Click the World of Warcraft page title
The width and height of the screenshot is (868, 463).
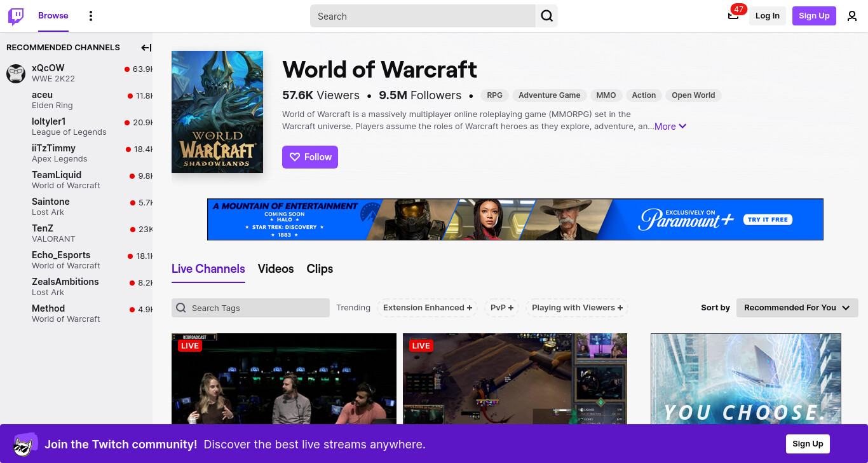379,69
